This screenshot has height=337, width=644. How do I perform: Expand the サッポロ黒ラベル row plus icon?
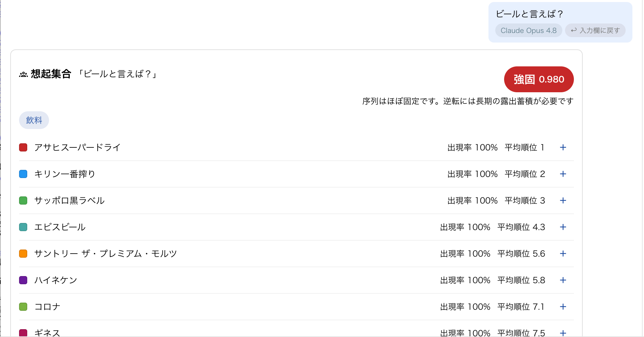pos(563,200)
